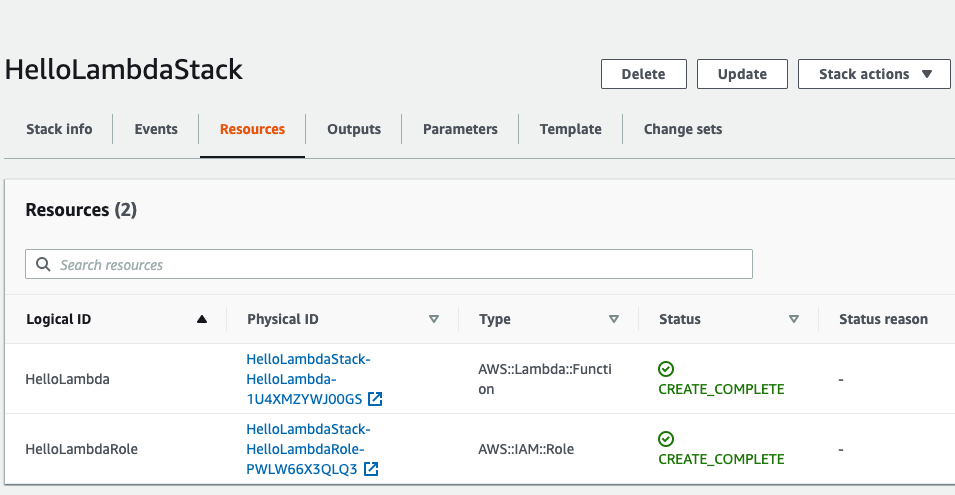Image resolution: width=955 pixels, height=495 pixels.
Task: Click the search magnifier icon
Action: click(x=43, y=264)
